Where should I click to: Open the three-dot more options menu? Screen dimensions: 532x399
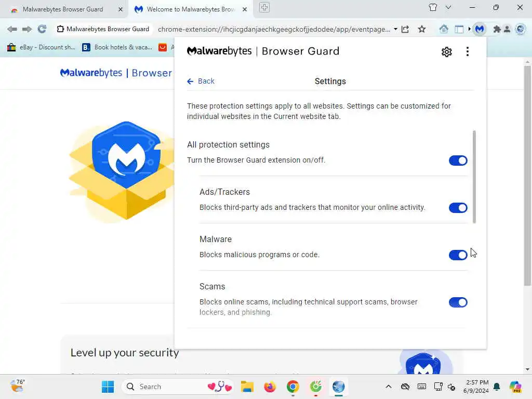coord(468,51)
